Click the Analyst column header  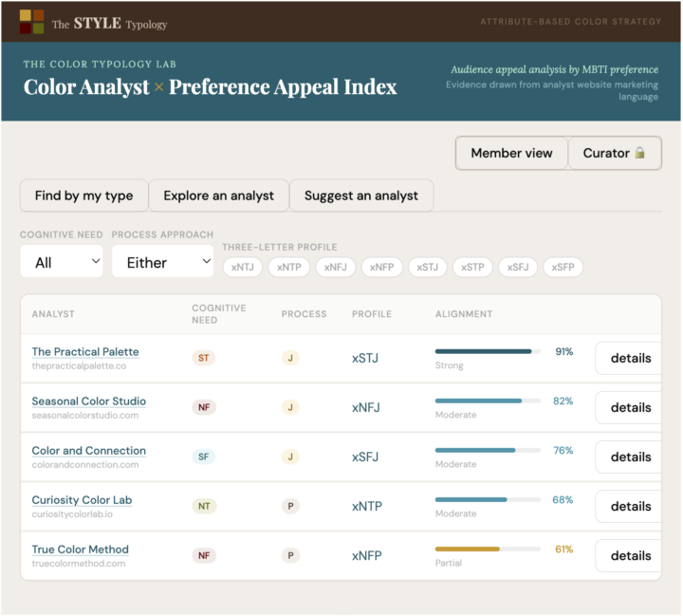(53, 314)
